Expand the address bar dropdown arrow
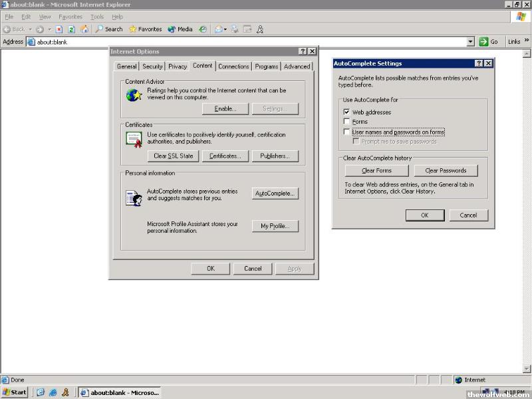The width and height of the screenshot is (532, 399). point(471,42)
